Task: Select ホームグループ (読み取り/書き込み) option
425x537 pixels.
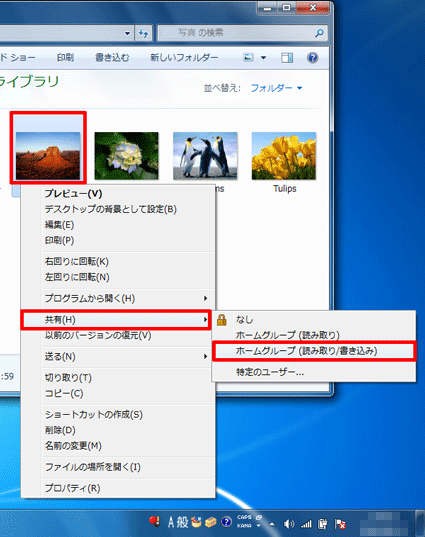Action: coord(314,351)
